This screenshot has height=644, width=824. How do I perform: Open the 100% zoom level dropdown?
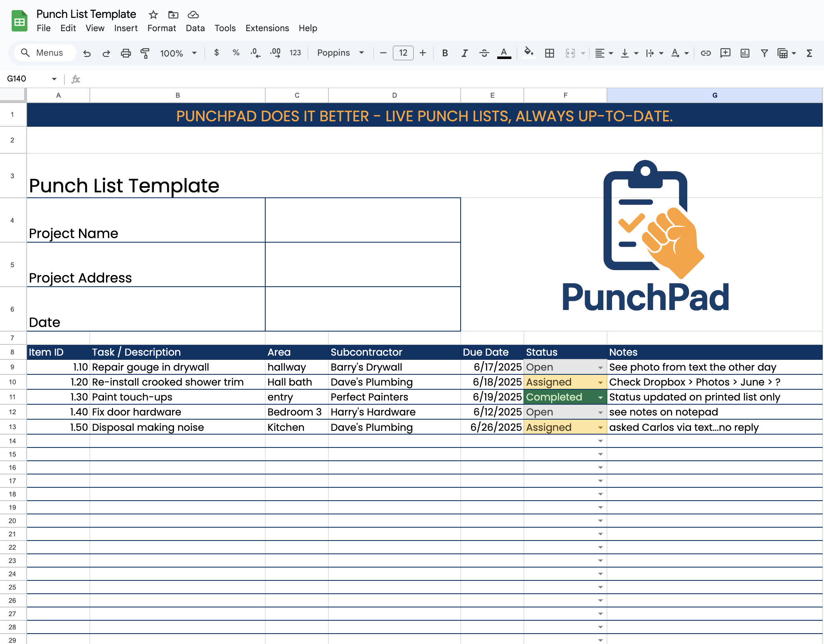click(x=194, y=53)
